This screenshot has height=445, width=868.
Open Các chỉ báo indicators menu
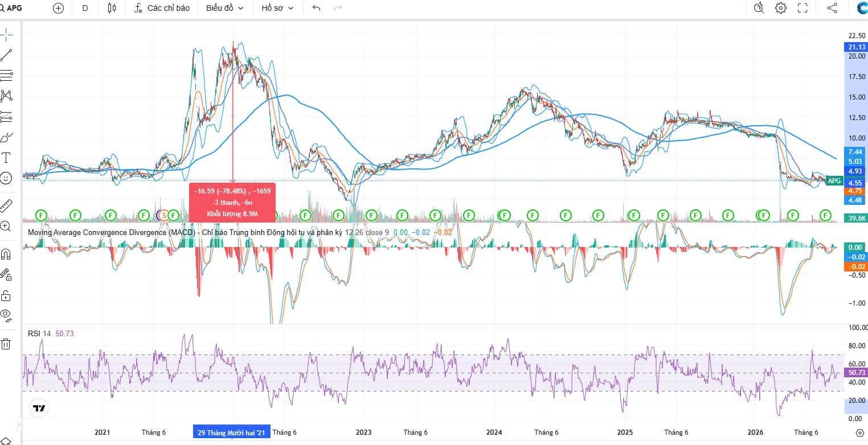point(162,8)
